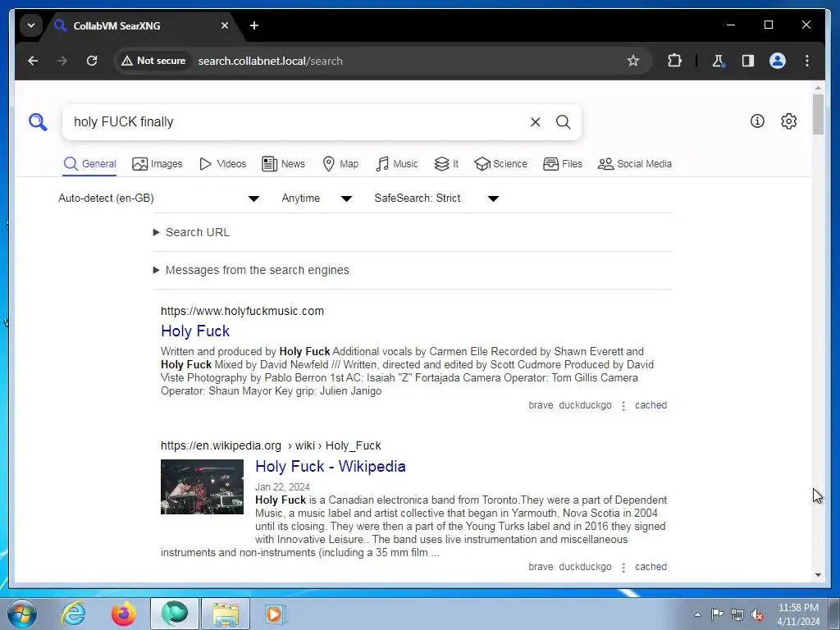Go back with the browser back arrow
The width and height of the screenshot is (840, 630).
click(x=33, y=61)
